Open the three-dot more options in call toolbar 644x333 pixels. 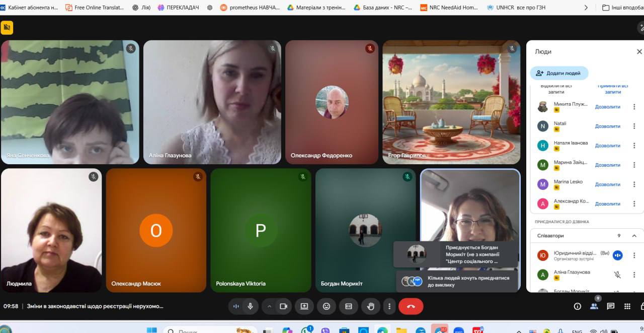pyautogui.click(x=389, y=306)
